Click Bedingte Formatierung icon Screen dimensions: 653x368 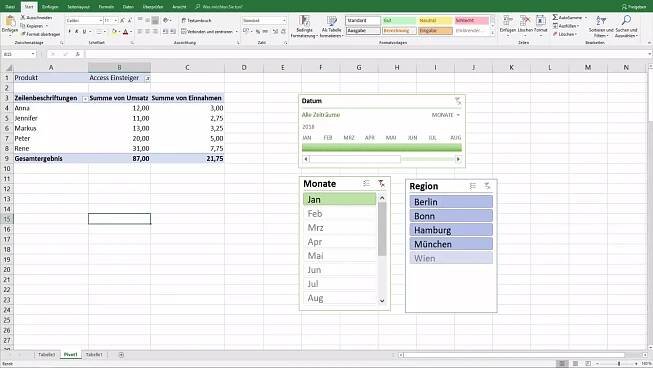(304, 21)
